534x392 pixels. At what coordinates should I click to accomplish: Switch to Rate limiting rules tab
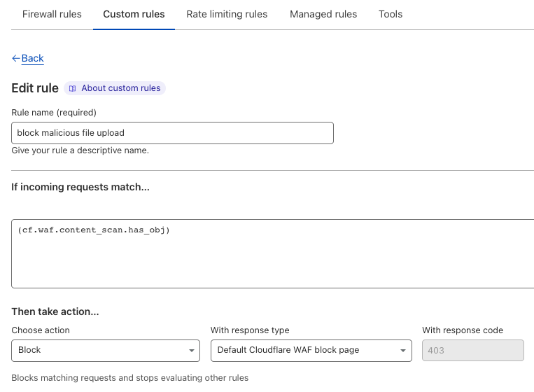[227, 14]
